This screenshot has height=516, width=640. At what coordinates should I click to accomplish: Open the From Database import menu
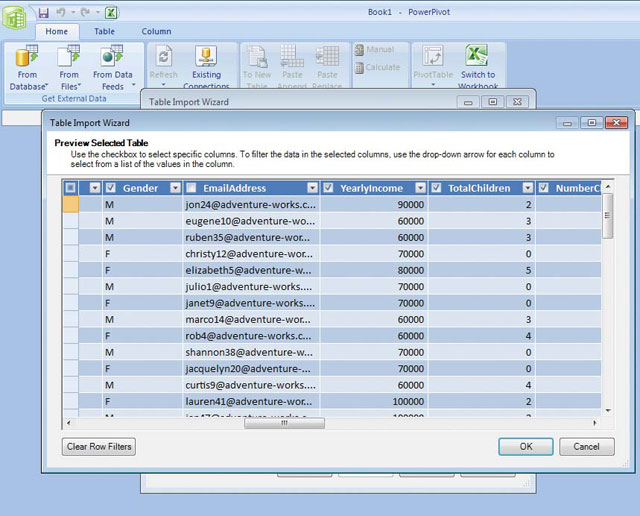coord(28,68)
